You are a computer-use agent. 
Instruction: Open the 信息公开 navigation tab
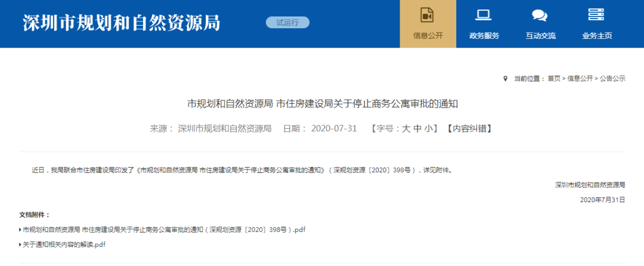tap(428, 36)
